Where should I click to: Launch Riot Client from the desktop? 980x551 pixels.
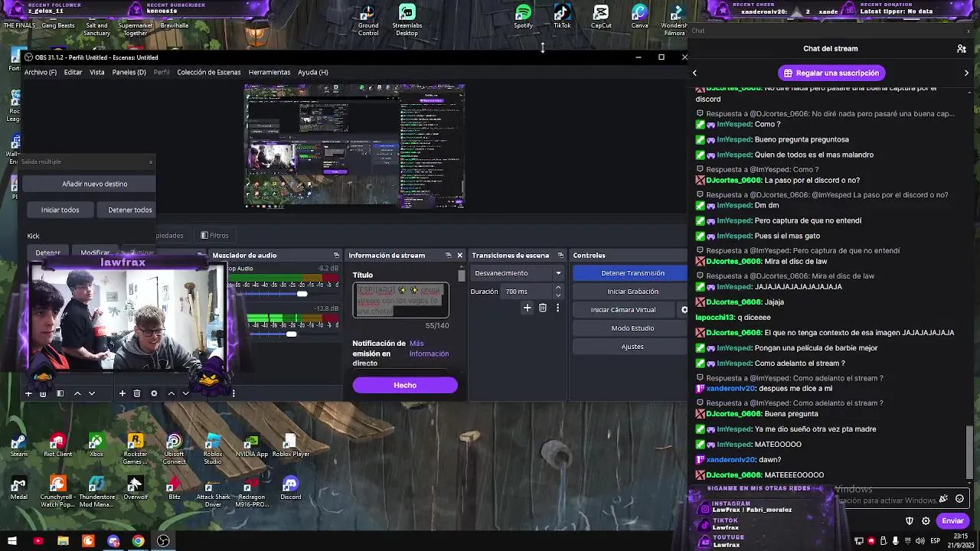coord(57,445)
